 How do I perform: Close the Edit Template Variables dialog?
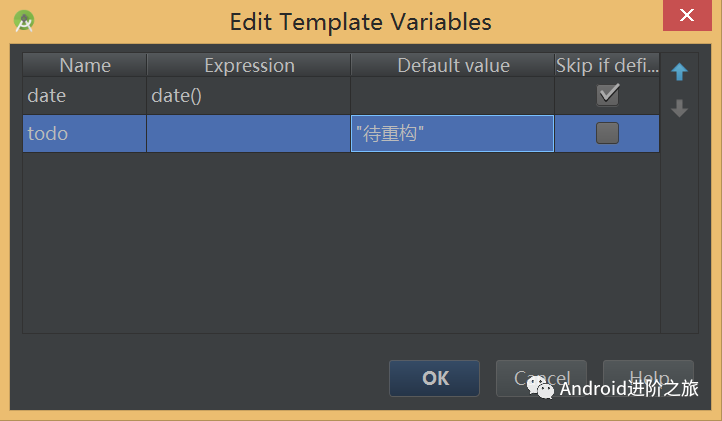[687, 15]
